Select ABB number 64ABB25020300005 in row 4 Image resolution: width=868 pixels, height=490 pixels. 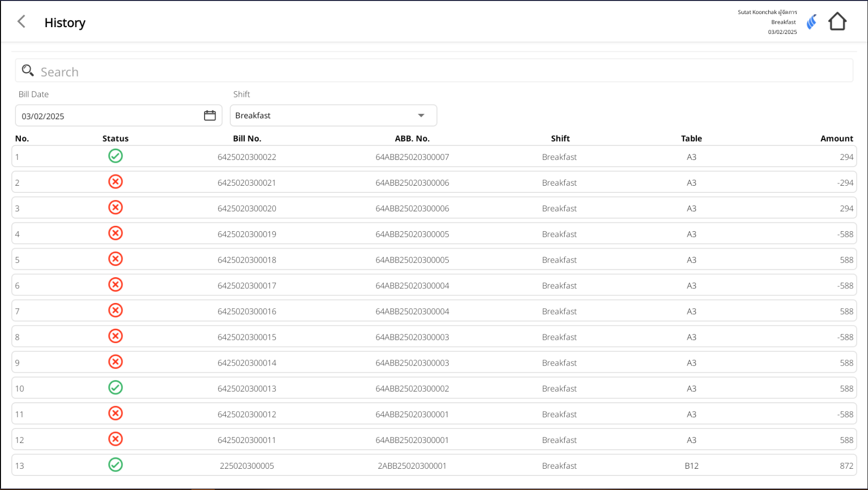coord(412,235)
